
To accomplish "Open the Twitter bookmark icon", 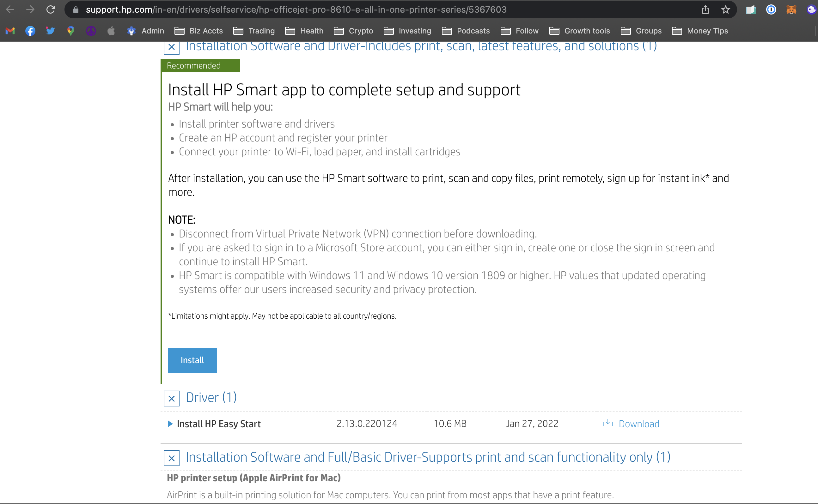I will tap(50, 31).
